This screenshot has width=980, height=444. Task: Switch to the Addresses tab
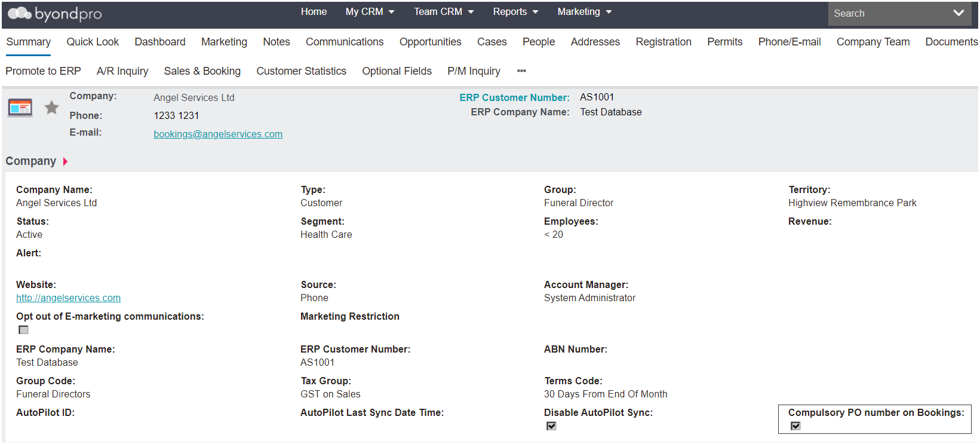(595, 42)
